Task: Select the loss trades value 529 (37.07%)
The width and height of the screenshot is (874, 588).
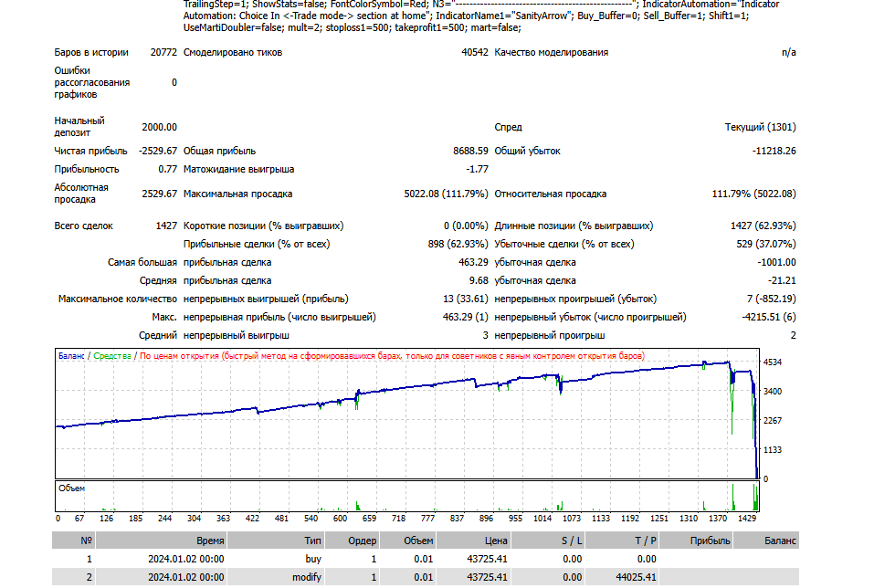Action: coord(766,244)
